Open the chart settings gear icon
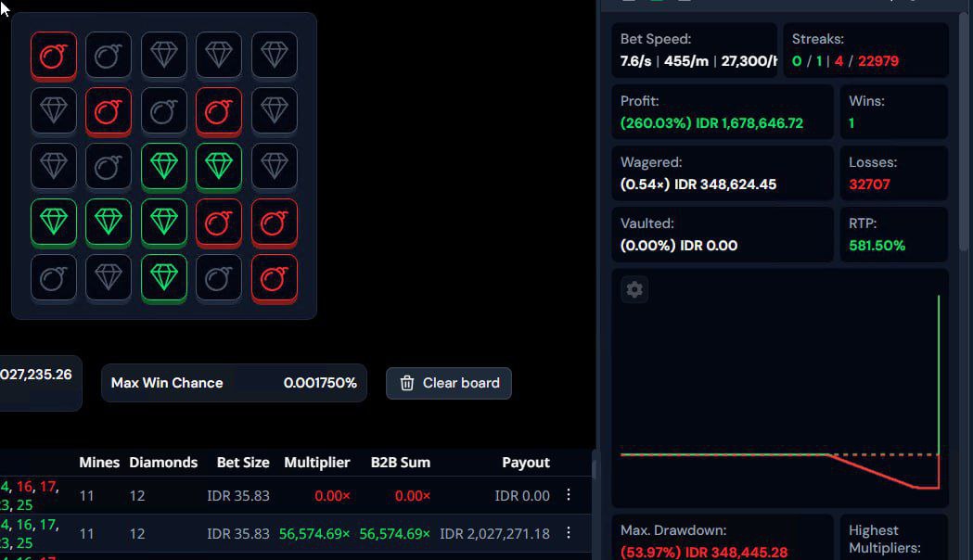This screenshot has width=973, height=560. pos(634,289)
